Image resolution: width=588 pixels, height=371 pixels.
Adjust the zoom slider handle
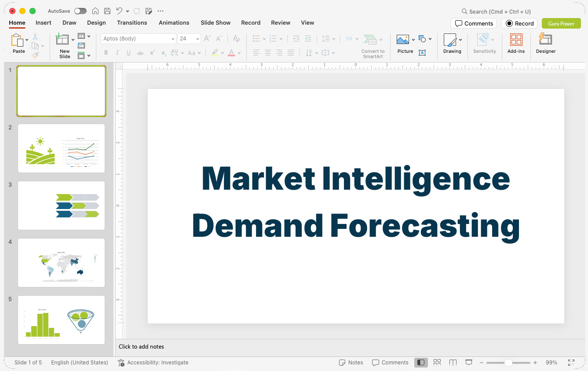[508, 363]
